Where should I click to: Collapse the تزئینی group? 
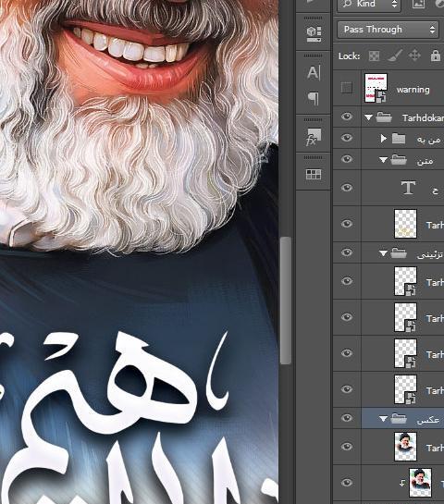[x=383, y=253]
